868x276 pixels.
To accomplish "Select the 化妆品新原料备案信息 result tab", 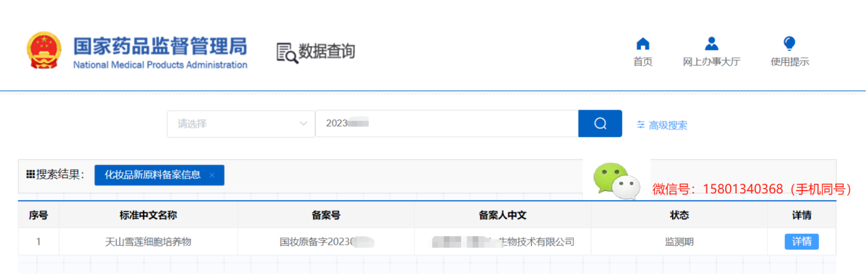I will coord(152,175).
